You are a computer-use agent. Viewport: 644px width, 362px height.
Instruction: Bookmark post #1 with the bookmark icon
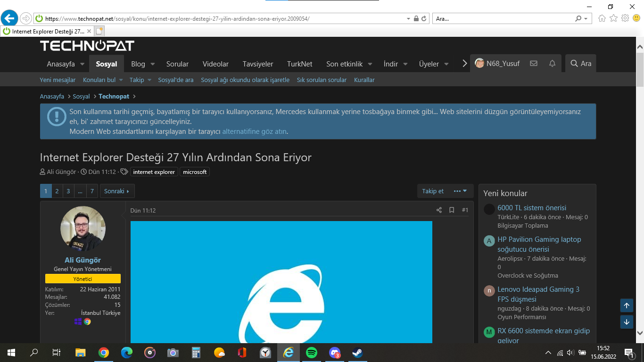(452, 210)
